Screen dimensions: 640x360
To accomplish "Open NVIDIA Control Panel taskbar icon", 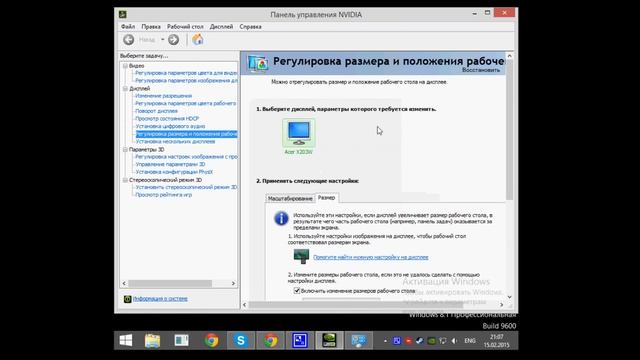I will click(x=329, y=340).
